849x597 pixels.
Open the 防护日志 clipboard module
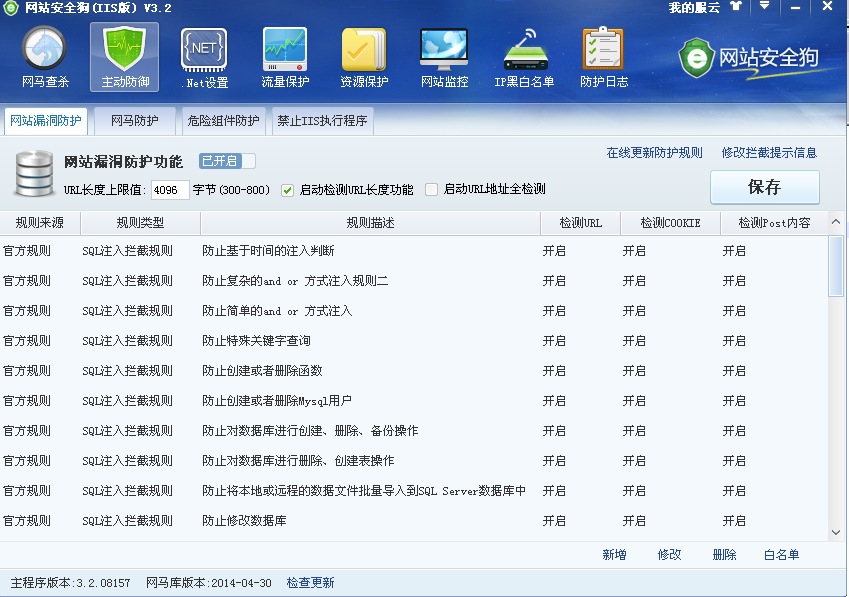(x=604, y=58)
